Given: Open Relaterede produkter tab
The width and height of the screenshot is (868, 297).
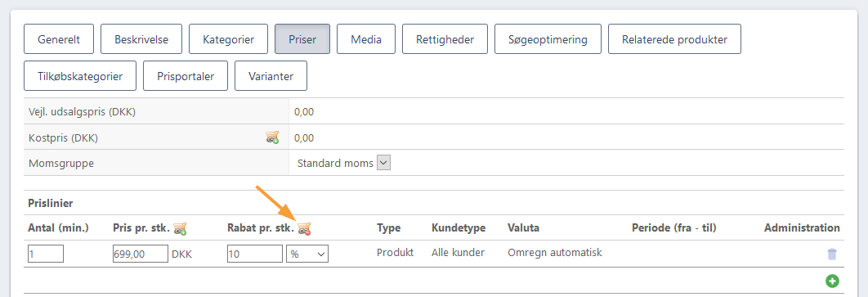Looking at the screenshot, I should 674,39.
